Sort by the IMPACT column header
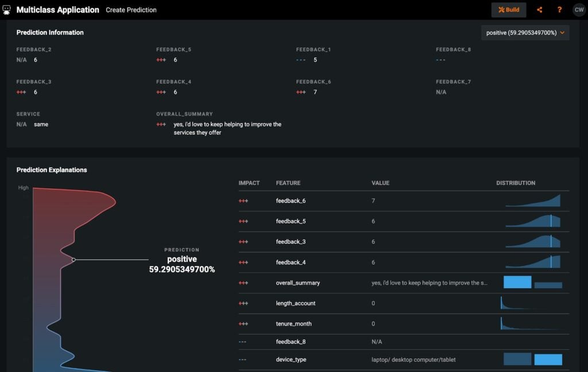Image resolution: width=588 pixels, height=372 pixels. pos(249,183)
